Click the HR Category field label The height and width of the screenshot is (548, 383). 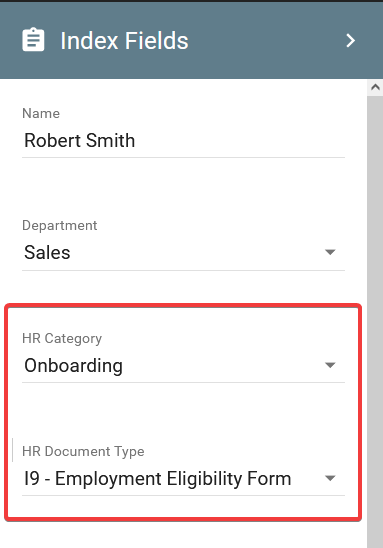click(62, 338)
